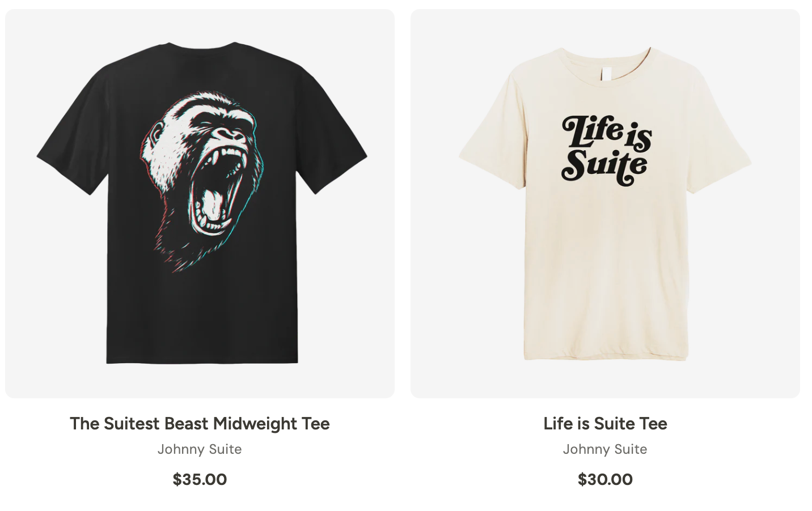Click the bottom hem of the black tee
The width and height of the screenshot is (812, 511).
[x=202, y=360]
